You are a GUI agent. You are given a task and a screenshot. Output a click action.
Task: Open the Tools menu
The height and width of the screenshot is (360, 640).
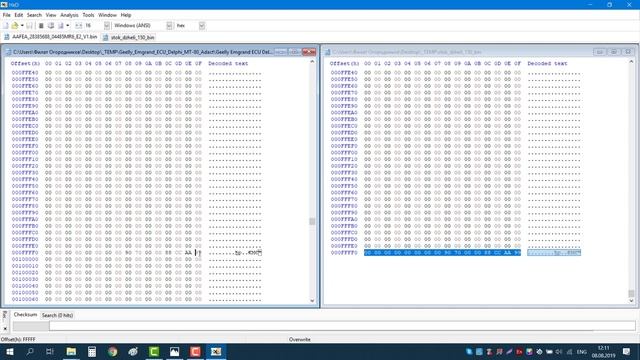point(88,15)
